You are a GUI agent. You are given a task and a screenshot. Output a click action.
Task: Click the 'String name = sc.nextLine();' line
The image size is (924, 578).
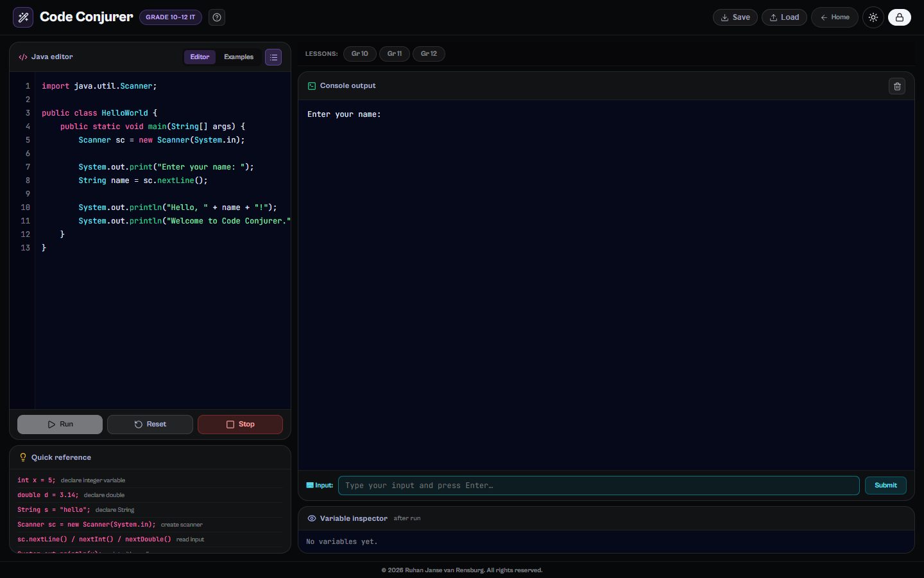point(143,180)
